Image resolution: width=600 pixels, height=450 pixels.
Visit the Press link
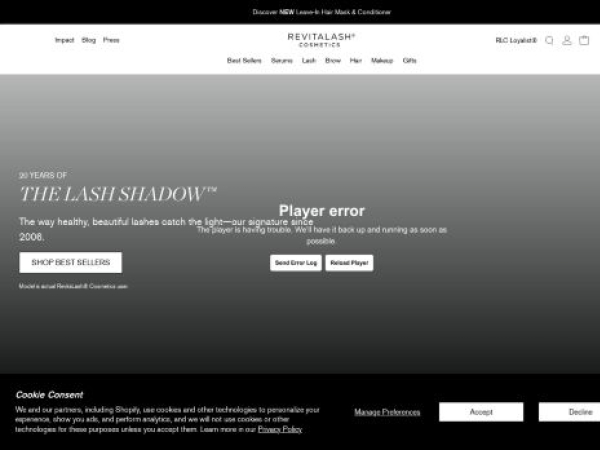point(111,40)
